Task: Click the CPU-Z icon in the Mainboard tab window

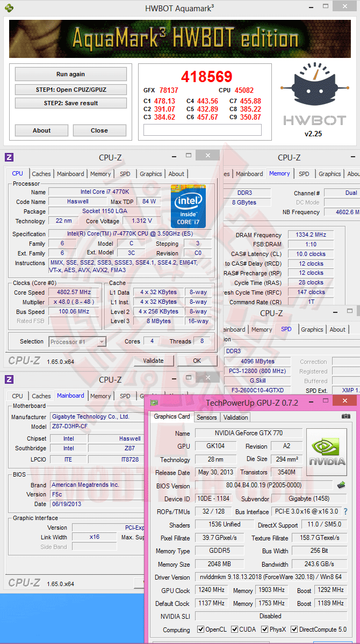Action: 9,379
